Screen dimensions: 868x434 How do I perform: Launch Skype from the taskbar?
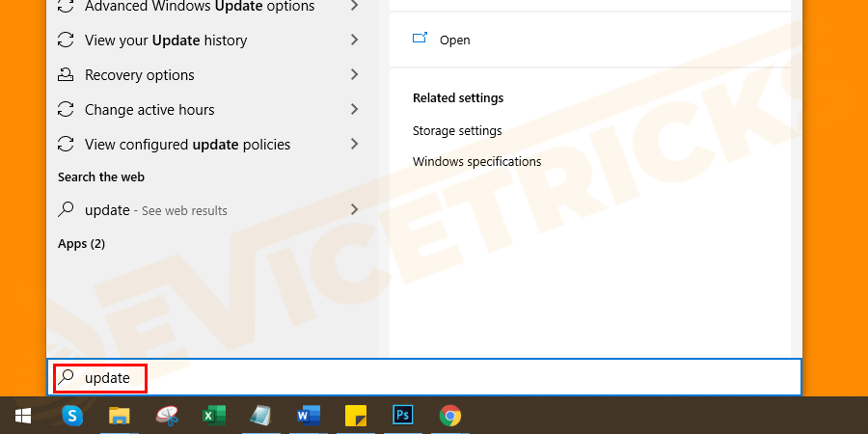coord(72,416)
